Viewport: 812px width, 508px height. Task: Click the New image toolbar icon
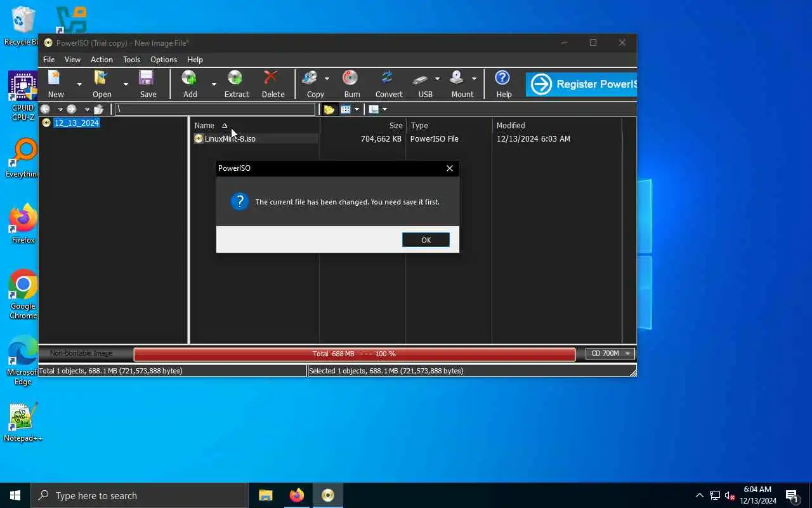(55, 78)
